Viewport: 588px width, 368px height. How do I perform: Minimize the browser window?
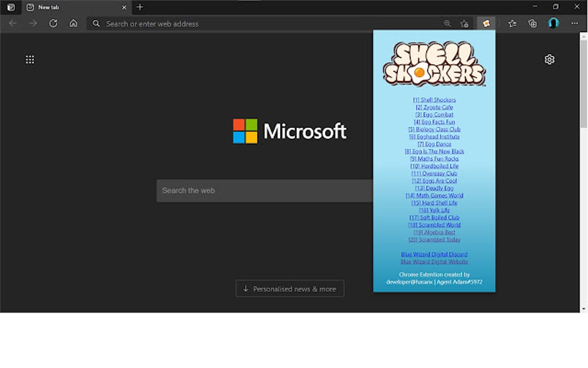coord(535,6)
